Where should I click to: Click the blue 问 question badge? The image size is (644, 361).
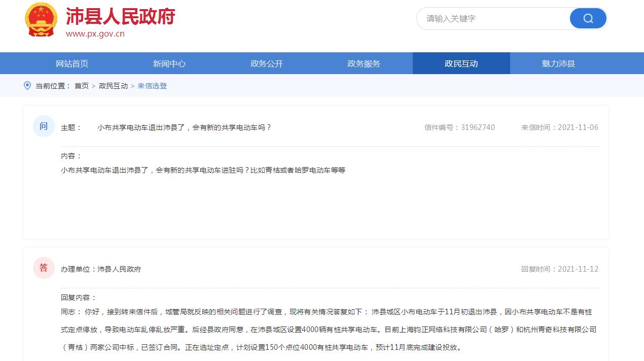pos(44,126)
